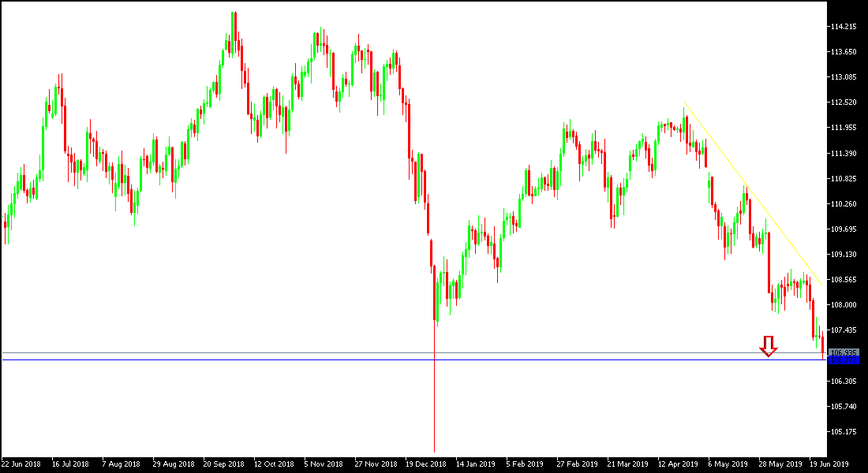Click the 108.565 price axis label
Image resolution: width=868 pixels, height=473 pixels.
(844, 277)
